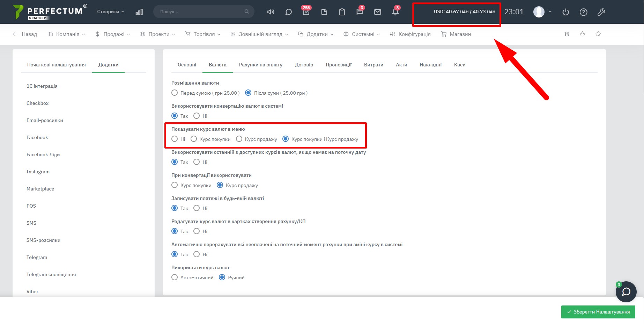Switch to 'Початкові налаштування' tab

pos(57,65)
